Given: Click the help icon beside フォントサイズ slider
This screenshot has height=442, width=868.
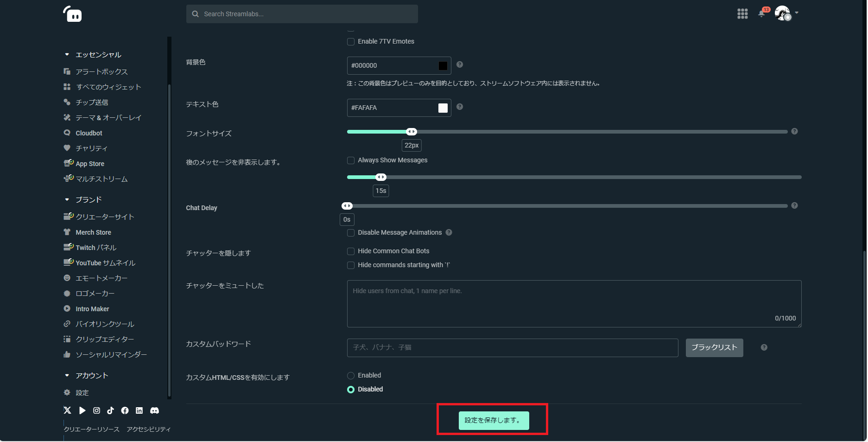Looking at the screenshot, I should [794, 131].
